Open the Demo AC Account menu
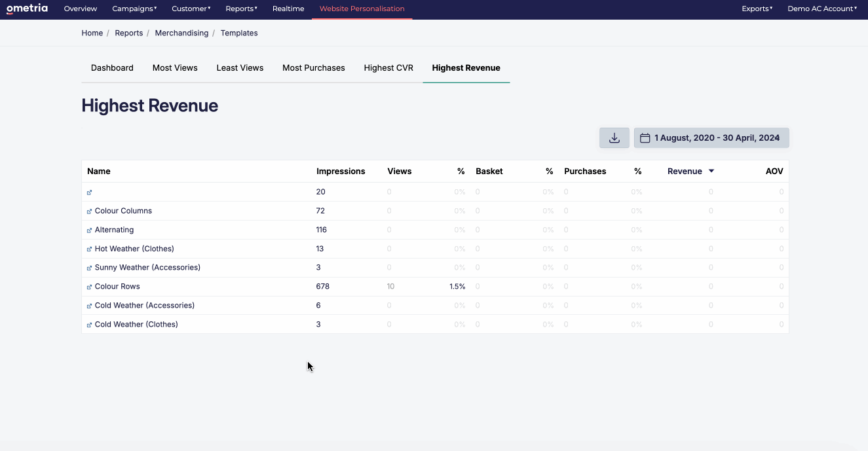Viewport: 868px width, 451px height. tap(822, 9)
